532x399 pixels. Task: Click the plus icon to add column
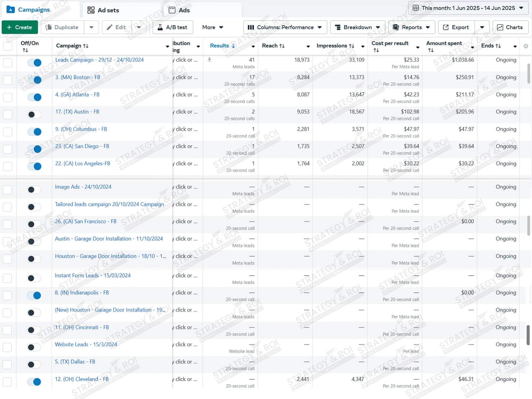tap(526, 46)
